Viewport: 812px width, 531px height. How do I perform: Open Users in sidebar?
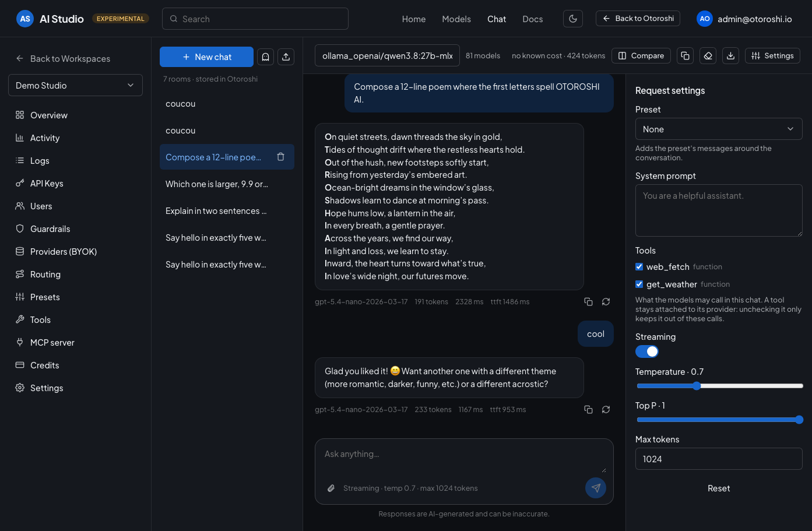click(75, 206)
